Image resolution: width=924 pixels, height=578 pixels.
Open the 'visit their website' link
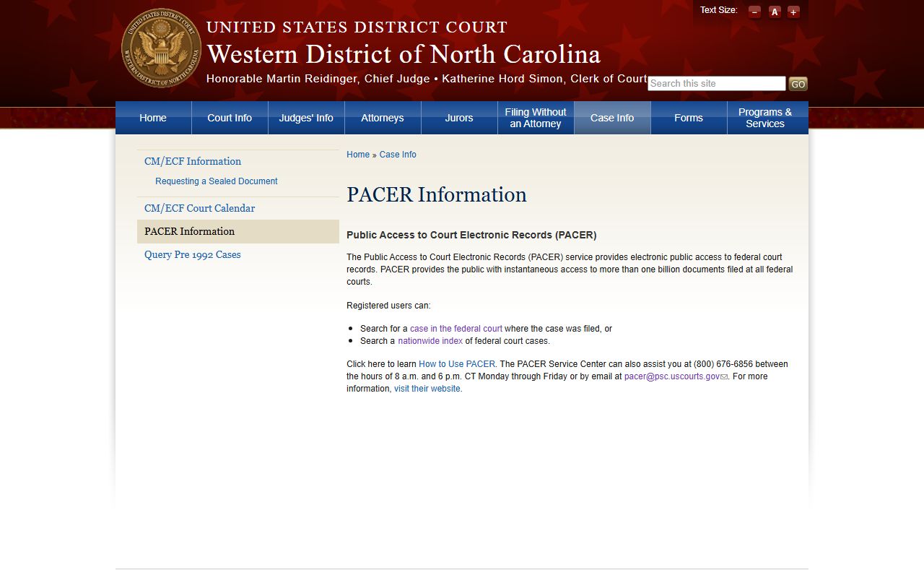click(428, 389)
